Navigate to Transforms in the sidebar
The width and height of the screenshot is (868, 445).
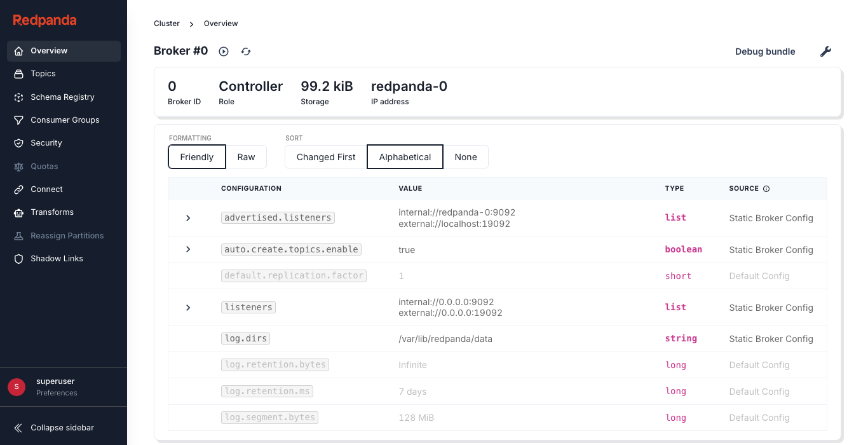[x=52, y=212]
